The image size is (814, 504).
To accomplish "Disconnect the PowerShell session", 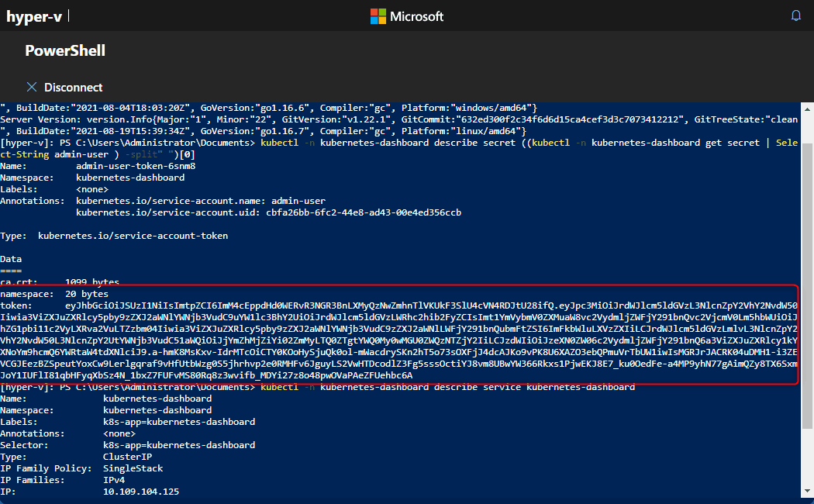I will click(64, 87).
